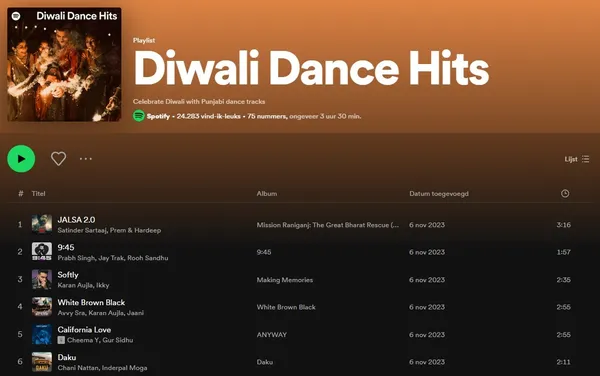Image resolution: width=600 pixels, height=376 pixels.
Task: Open the Daku album link
Action: 264,362
